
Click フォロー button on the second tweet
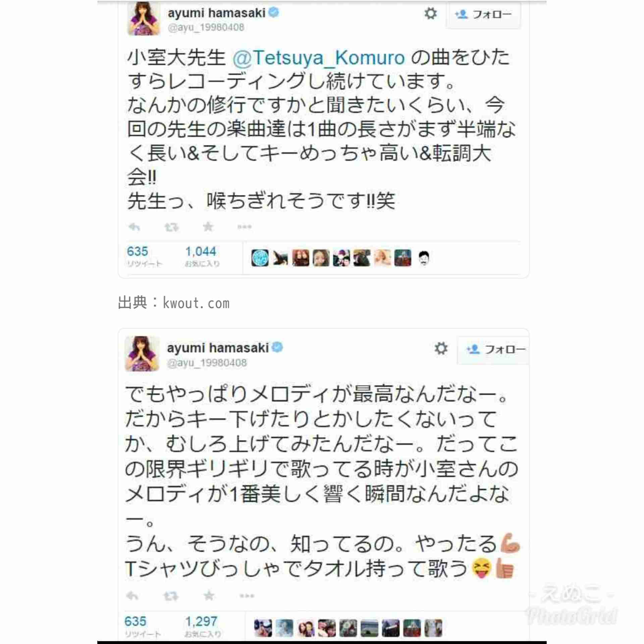point(493,350)
